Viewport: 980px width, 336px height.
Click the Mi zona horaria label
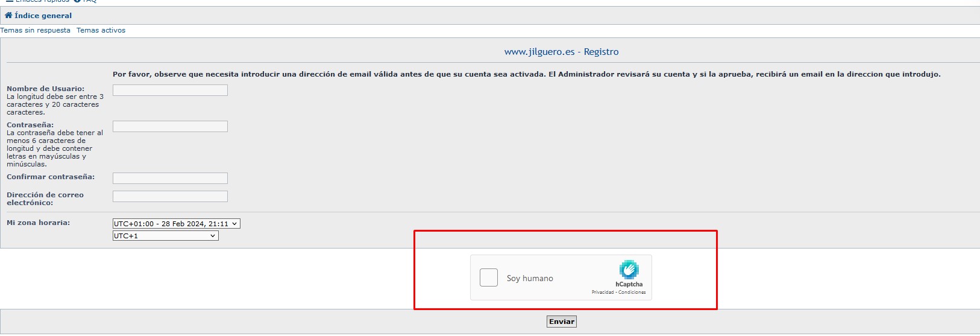click(38, 223)
